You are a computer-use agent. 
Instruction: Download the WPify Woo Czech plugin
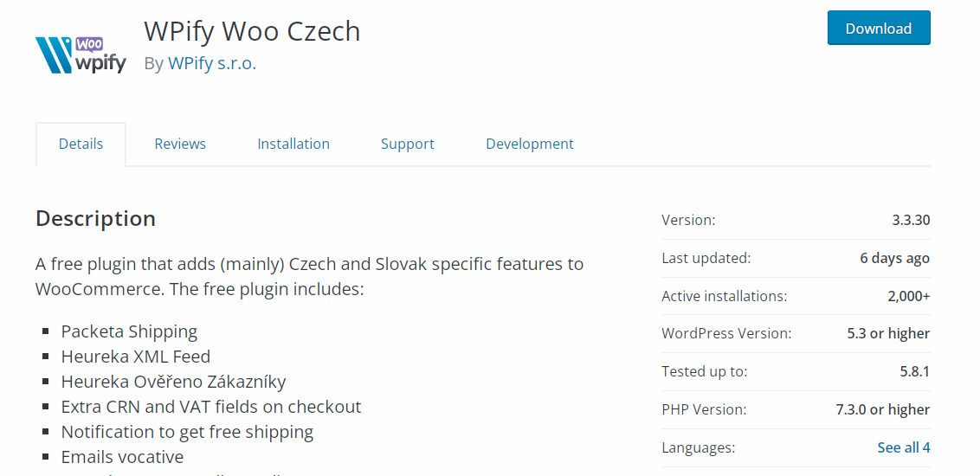tap(878, 28)
